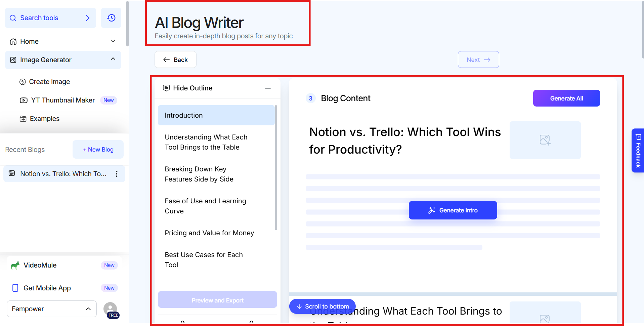644x326 pixels.
Task: Open the Feedback side tab
Action: tap(638, 151)
